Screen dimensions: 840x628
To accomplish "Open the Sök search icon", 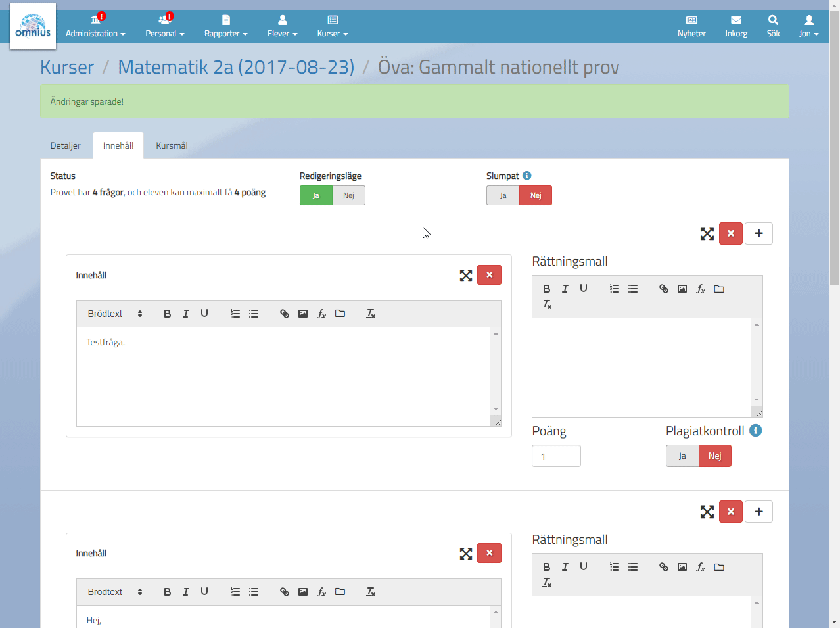I will coord(773,26).
